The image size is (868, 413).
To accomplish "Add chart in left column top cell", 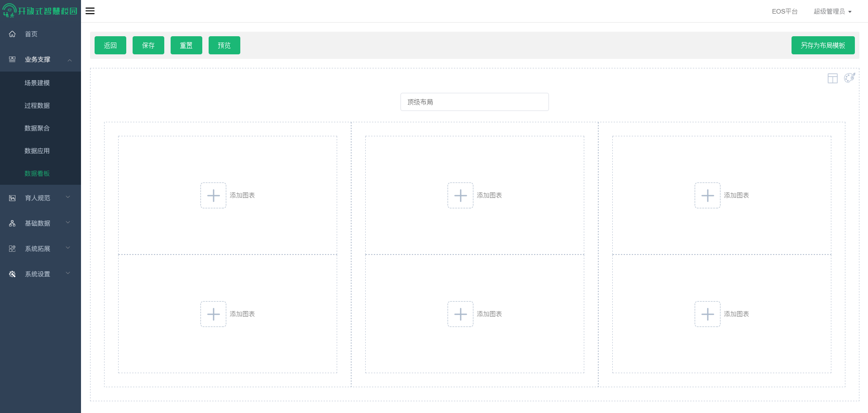I will (213, 195).
